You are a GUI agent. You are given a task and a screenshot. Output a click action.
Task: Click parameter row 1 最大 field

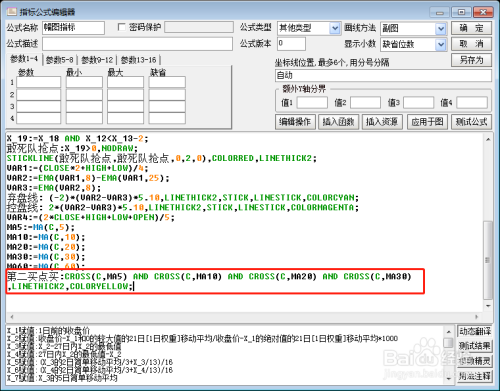pyautogui.click(x=125, y=82)
